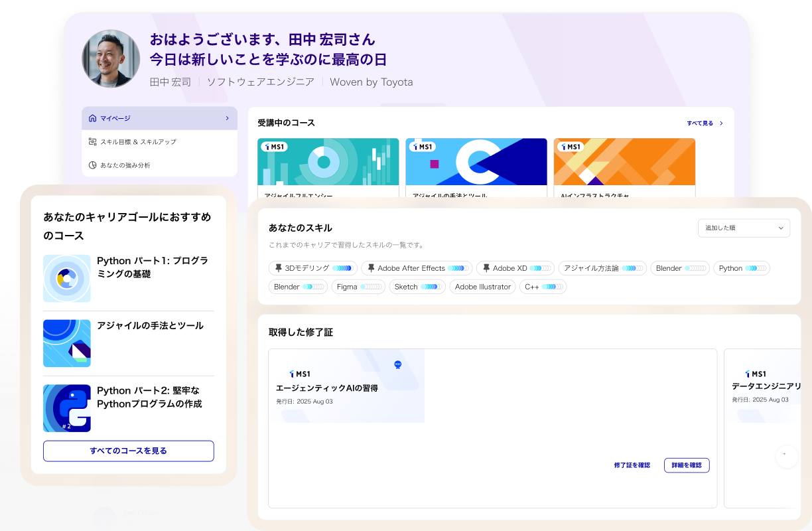
Task: Click the pin icon on the 3Dモデリング skill
Action: pyautogui.click(x=279, y=268)
